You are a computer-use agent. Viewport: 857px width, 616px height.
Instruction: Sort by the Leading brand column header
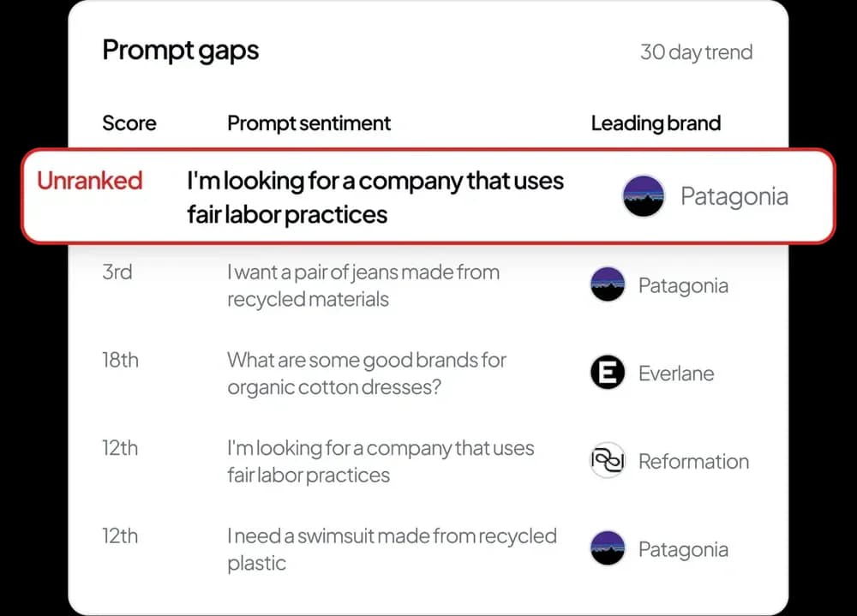click(656, 123)
